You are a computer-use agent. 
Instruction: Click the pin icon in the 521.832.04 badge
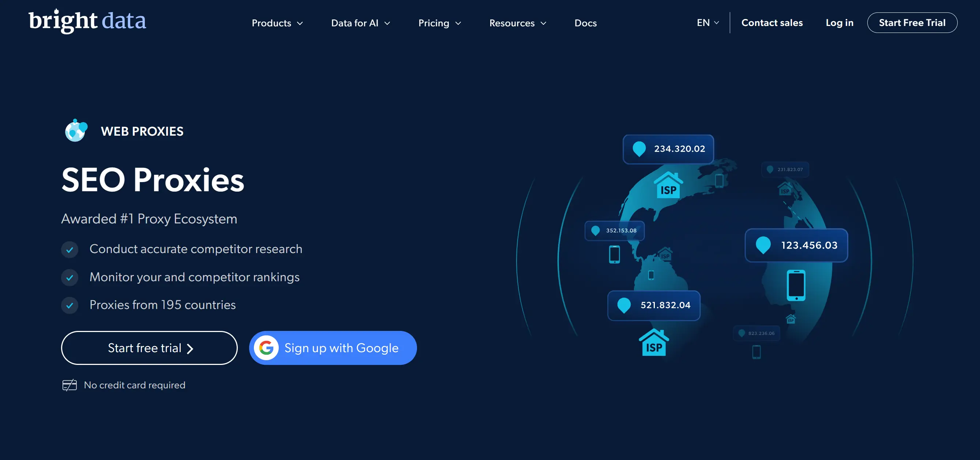624,305
